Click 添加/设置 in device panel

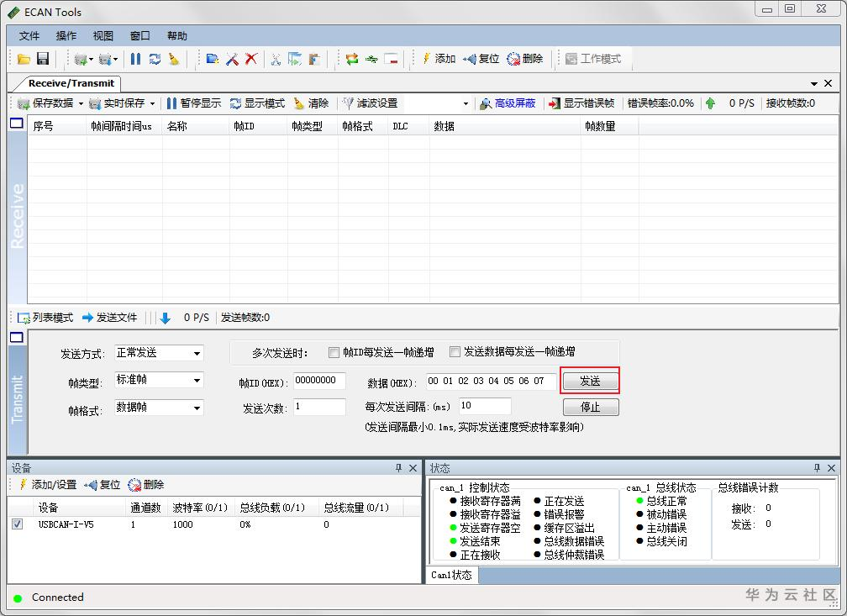click(48, 485)
